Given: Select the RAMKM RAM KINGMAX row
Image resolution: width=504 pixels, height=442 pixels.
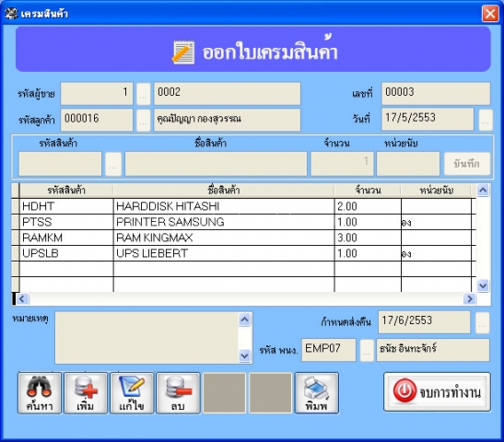Looking at the screenshot, I should [243, 238].
